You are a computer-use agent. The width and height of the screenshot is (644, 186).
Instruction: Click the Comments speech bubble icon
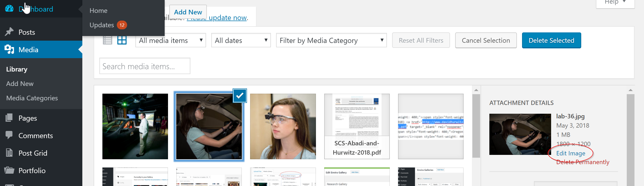[x=9, y=135]
